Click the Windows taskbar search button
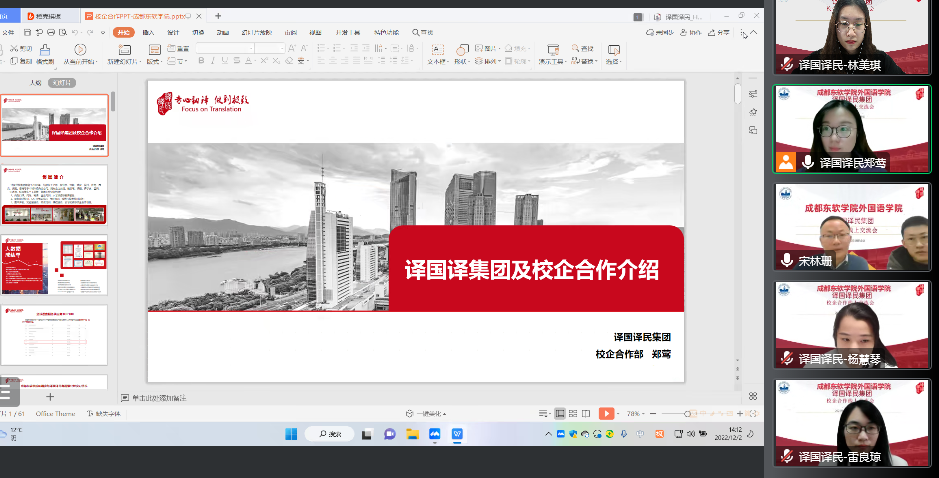Screen dimensions: 939x478 330,434
